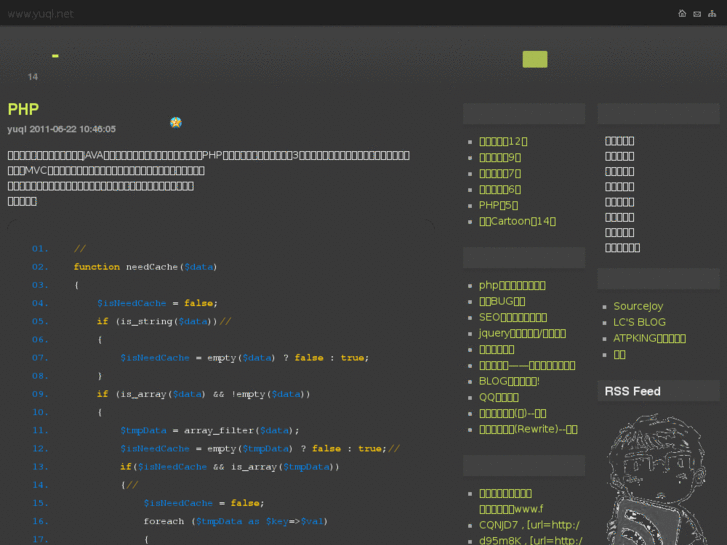Select the Cartoon category with 14 posts
The height and width of the screenshot is (545, 727).
[517, 221]
